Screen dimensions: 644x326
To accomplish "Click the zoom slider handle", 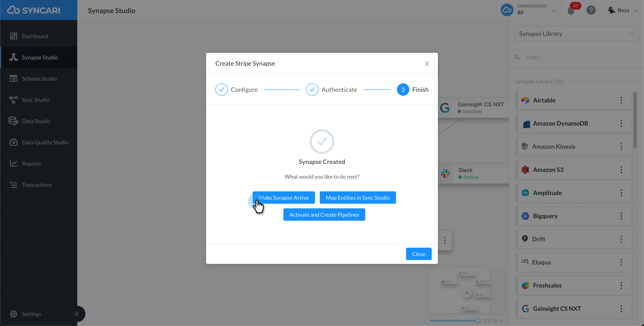I will (478, 321).
